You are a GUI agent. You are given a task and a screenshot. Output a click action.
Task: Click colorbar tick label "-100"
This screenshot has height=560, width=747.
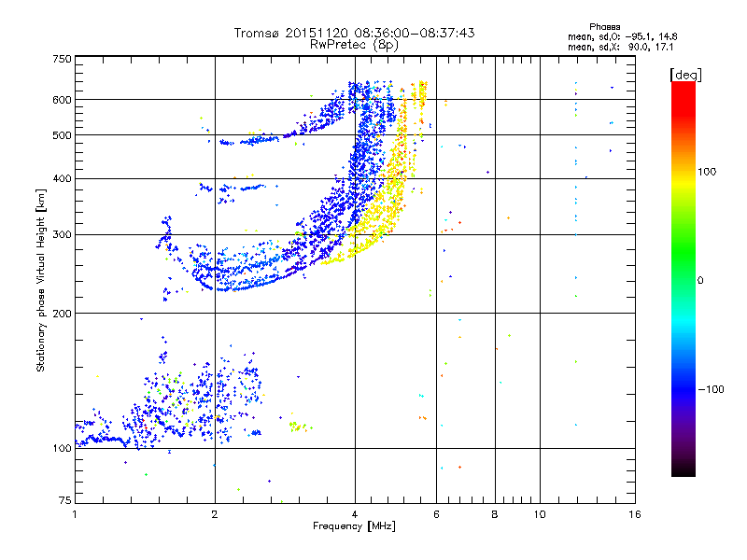711,389
